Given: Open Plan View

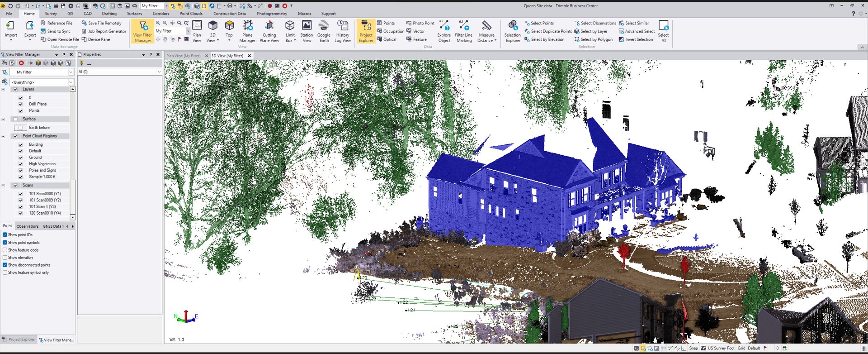Looking at the screenshot, I should tap(197, 31).
